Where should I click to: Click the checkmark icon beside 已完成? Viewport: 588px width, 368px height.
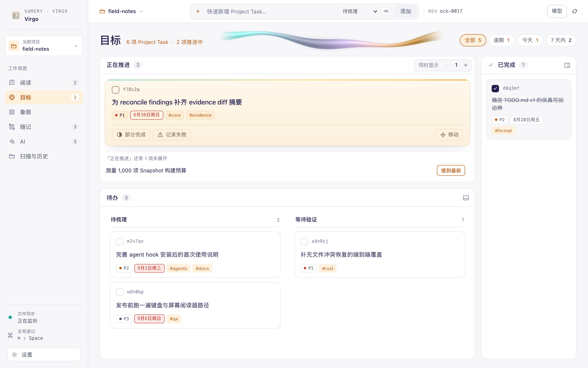(x=491, y=65)
